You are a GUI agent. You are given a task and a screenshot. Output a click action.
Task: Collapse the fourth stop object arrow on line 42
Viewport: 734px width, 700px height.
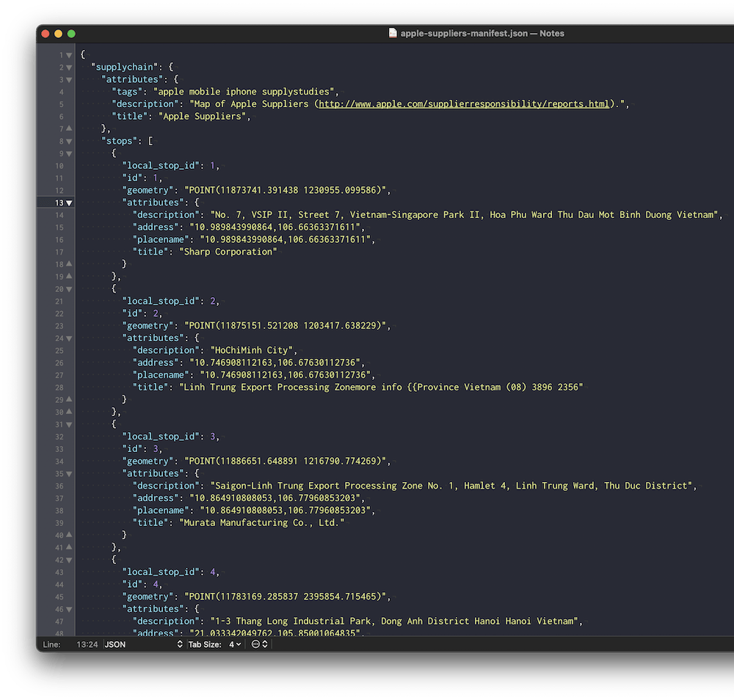(69, 560)
